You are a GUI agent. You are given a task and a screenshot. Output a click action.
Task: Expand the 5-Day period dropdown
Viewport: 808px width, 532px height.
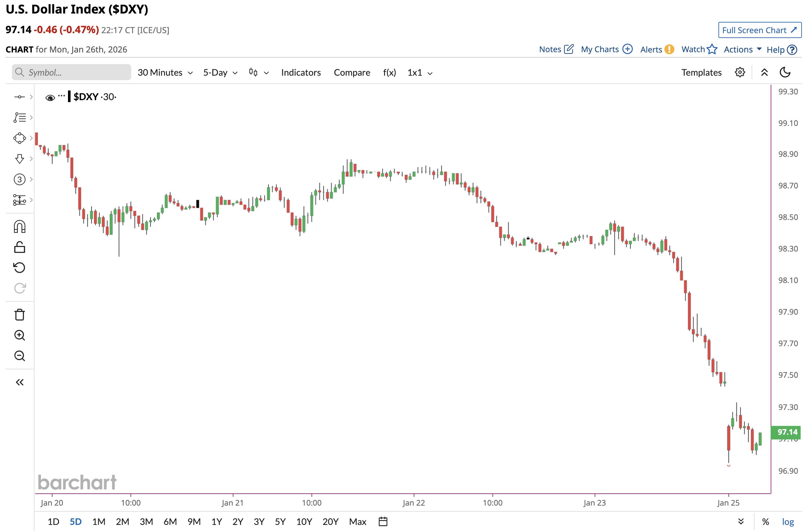coord(220,72)
